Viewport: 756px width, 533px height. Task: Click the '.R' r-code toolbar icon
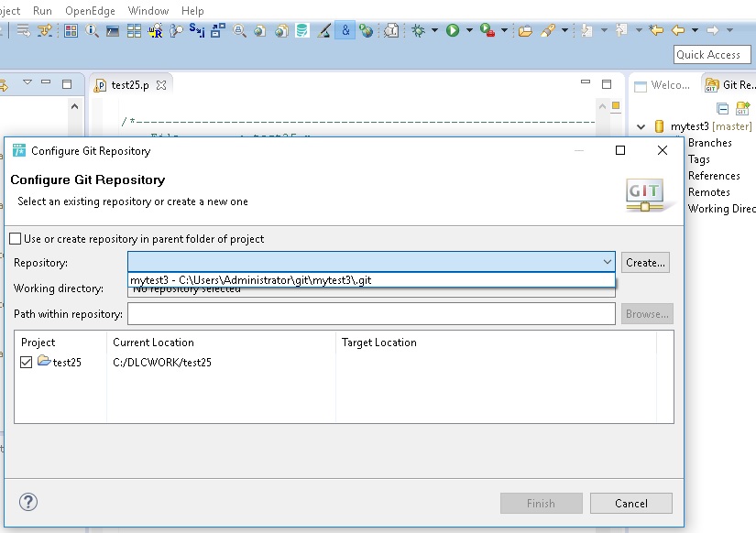tap(155, 31)
